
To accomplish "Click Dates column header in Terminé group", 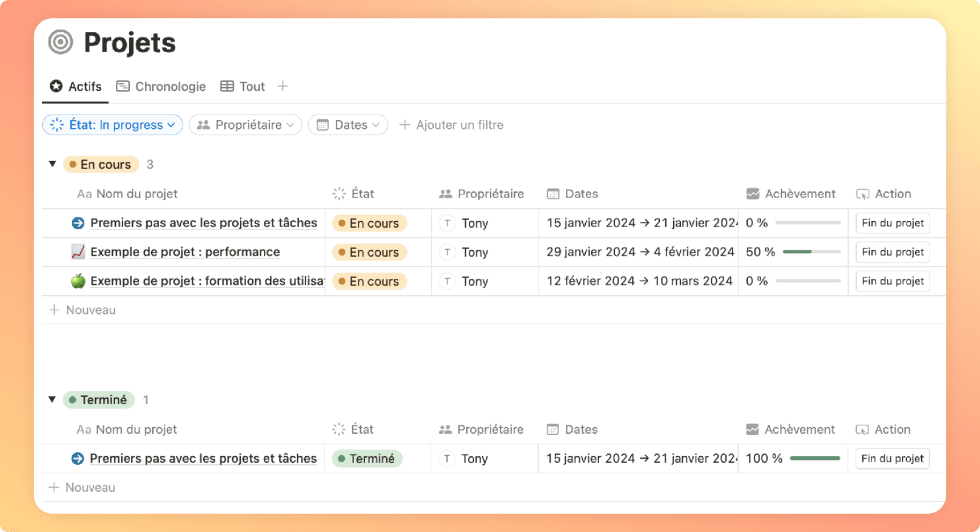I will tap(572, 430).
